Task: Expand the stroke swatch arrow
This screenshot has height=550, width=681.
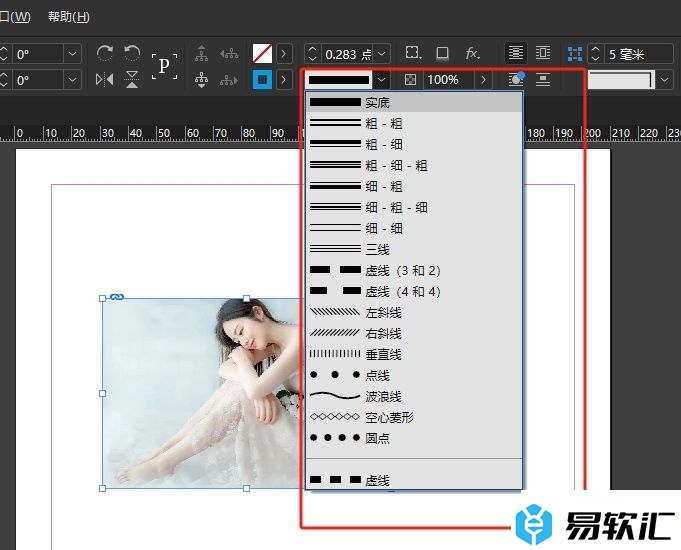Action: 284,80
